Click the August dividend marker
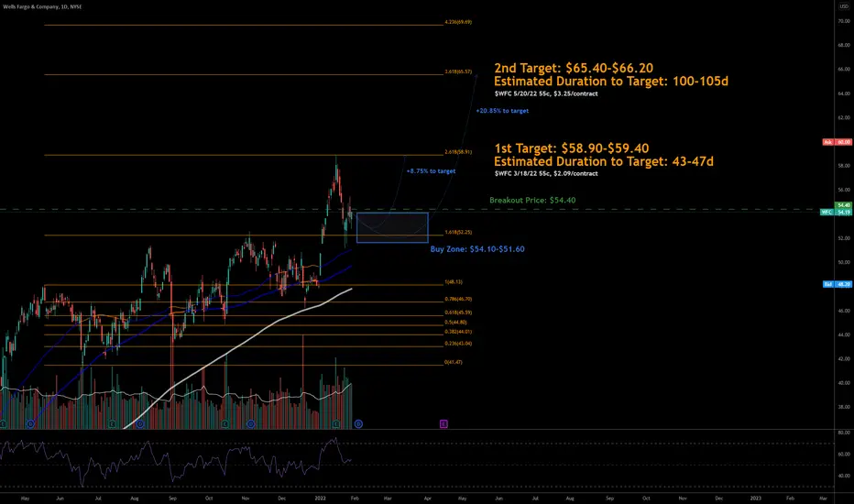 (x=140, y=424)
